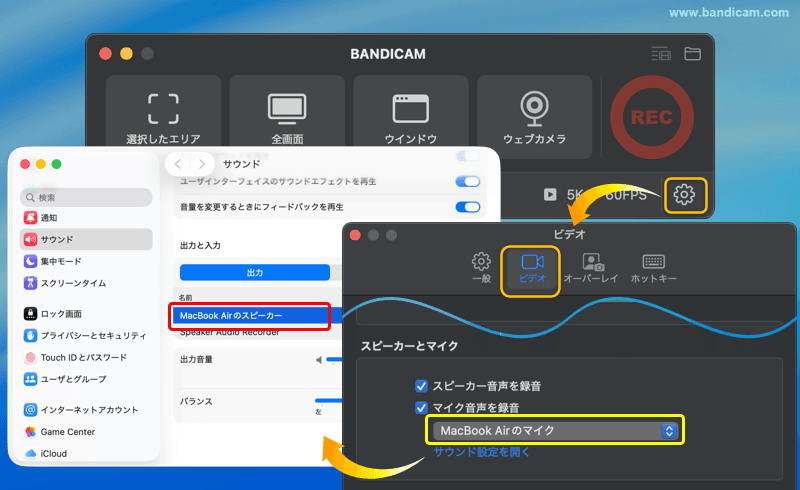This screenshot has height=490, width=800.
Task: Open the MacBook Airのマイク dropdown
Action: click(x=556, y=431)
